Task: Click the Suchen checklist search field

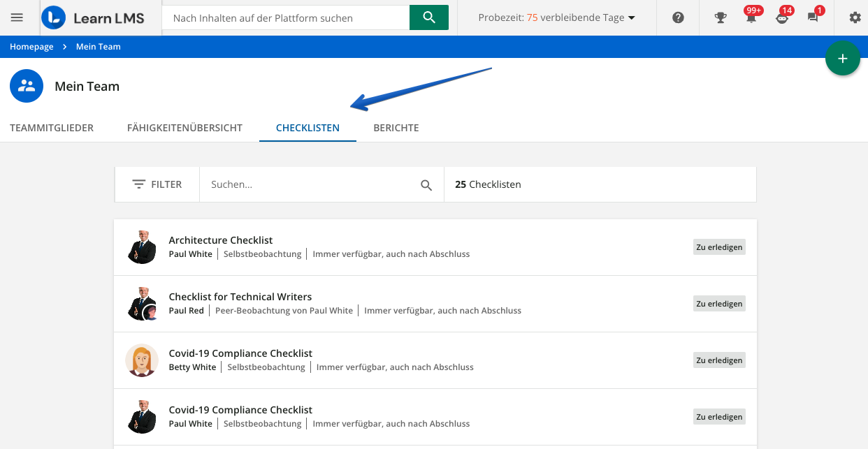Action: tap(311, 185)
